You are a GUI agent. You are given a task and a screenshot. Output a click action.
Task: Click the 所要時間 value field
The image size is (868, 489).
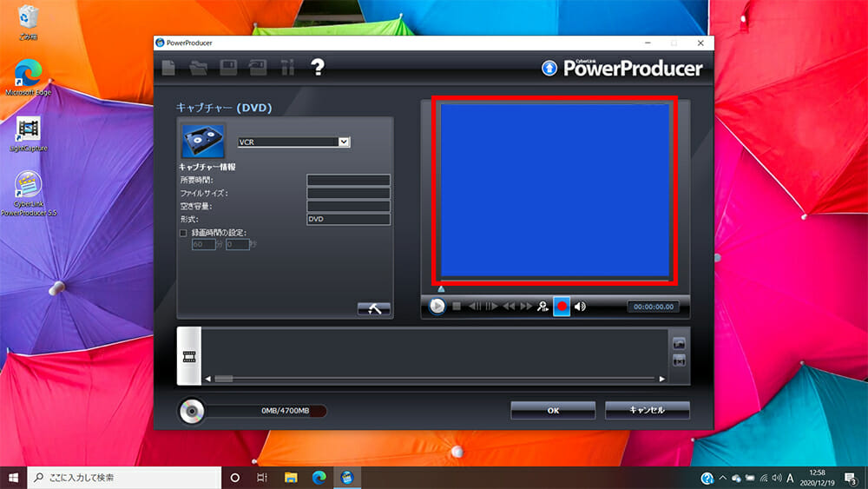tap(348, 180)
